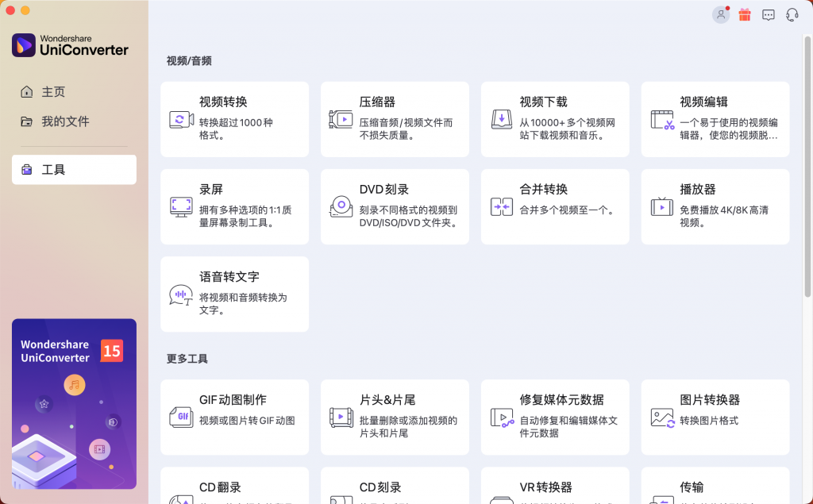Screen dimensions: 813x504
Task: Click the vertical scrollbar on the right
Action: 807,167
